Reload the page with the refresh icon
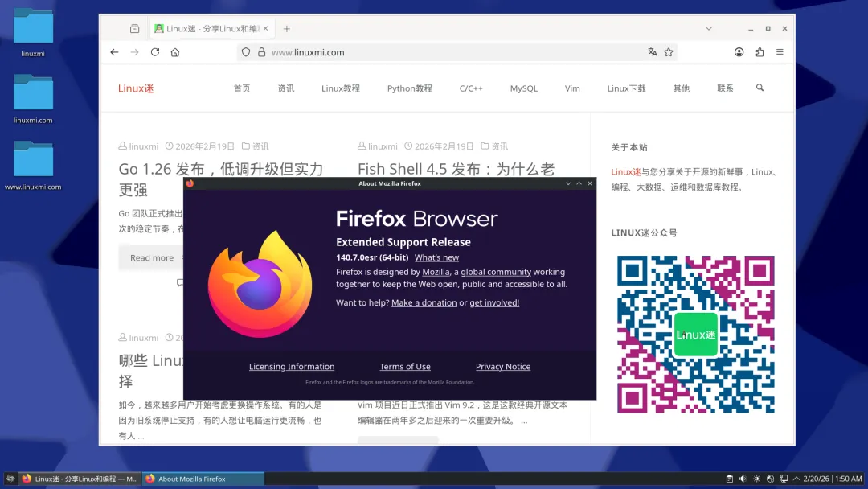The width and height of the screenshot is (868, 489). tap(155, 52)
